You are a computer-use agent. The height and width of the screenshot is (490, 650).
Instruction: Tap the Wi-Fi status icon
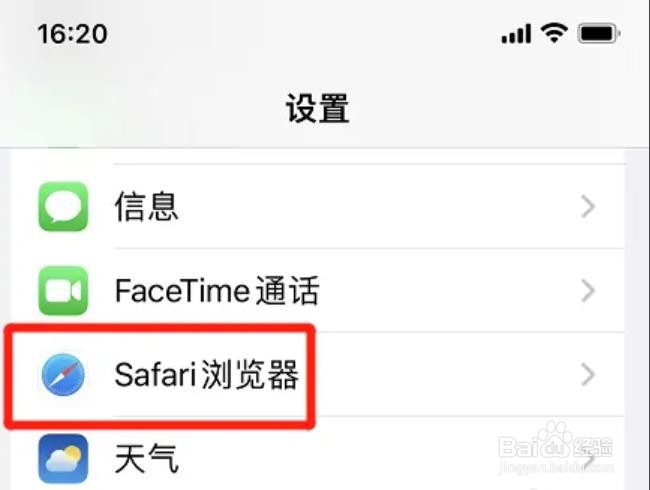(x=554, y=33)
